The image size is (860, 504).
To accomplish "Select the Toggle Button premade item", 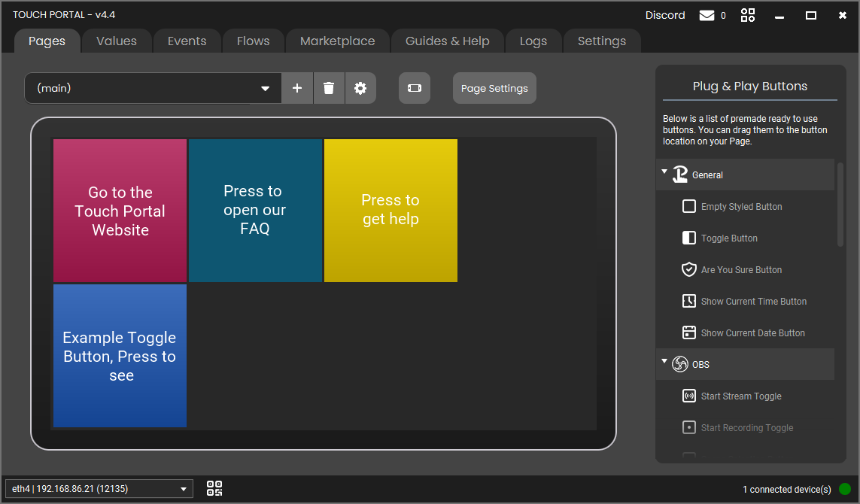I will point(728,238).
